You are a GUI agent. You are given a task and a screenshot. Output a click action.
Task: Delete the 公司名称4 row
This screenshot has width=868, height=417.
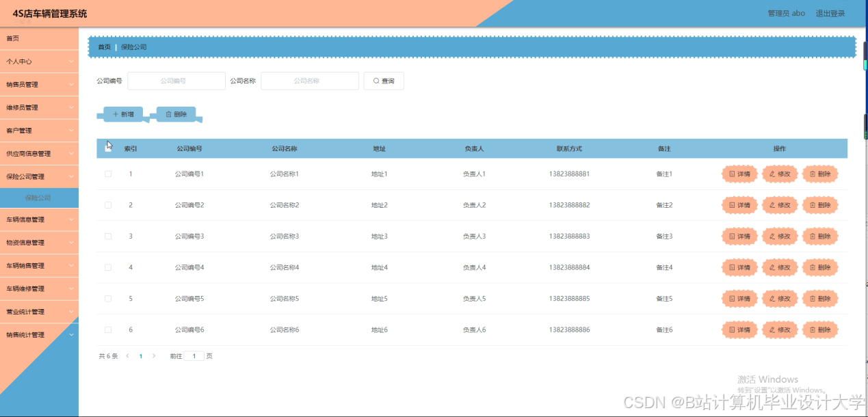(820, 267)
